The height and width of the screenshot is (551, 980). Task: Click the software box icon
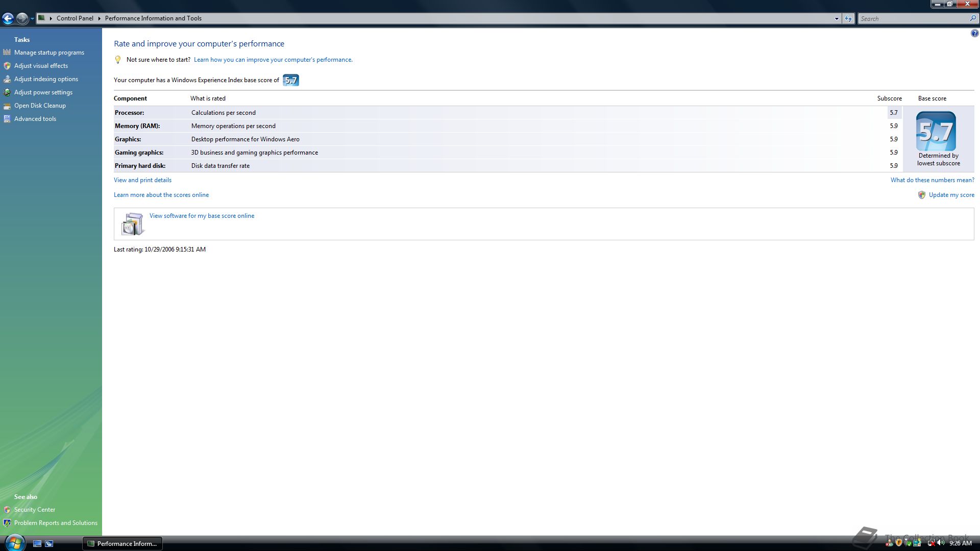click(133, 224)
